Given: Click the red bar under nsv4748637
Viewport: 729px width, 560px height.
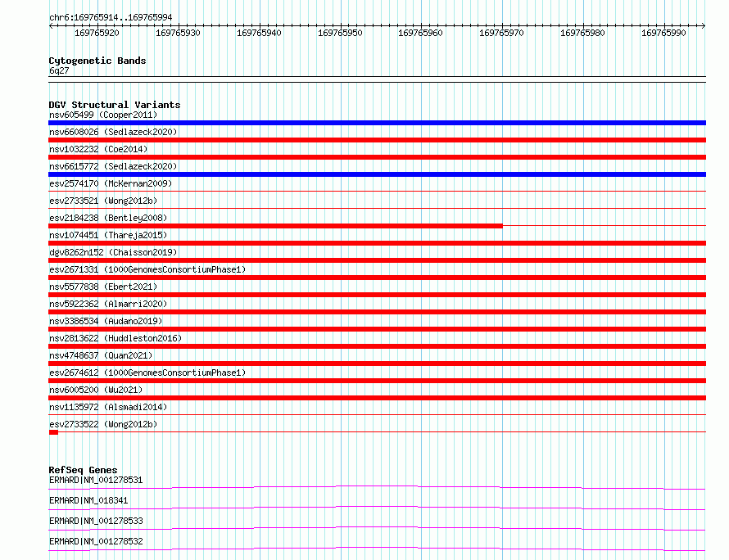Looking at the screenshot, I should coord(377,364).
